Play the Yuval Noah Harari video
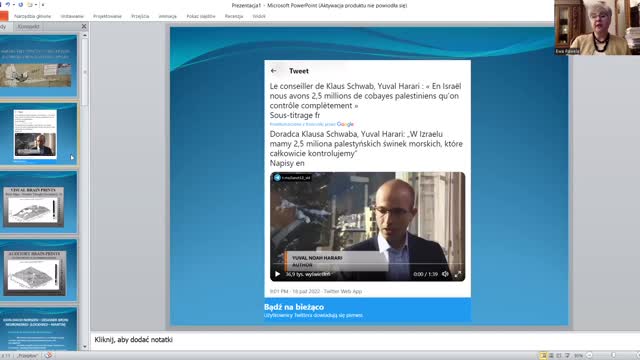This screenshot has width=640, height=360. [277, 274]
